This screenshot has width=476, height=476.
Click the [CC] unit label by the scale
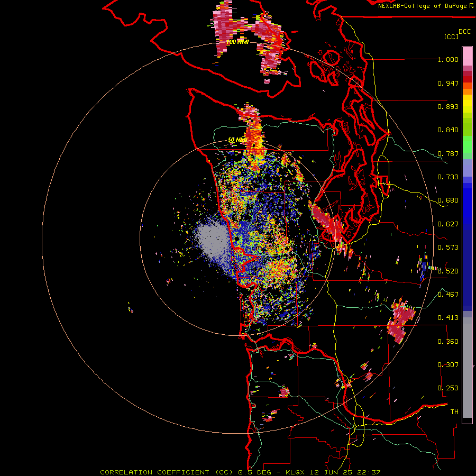coord(452,36)
